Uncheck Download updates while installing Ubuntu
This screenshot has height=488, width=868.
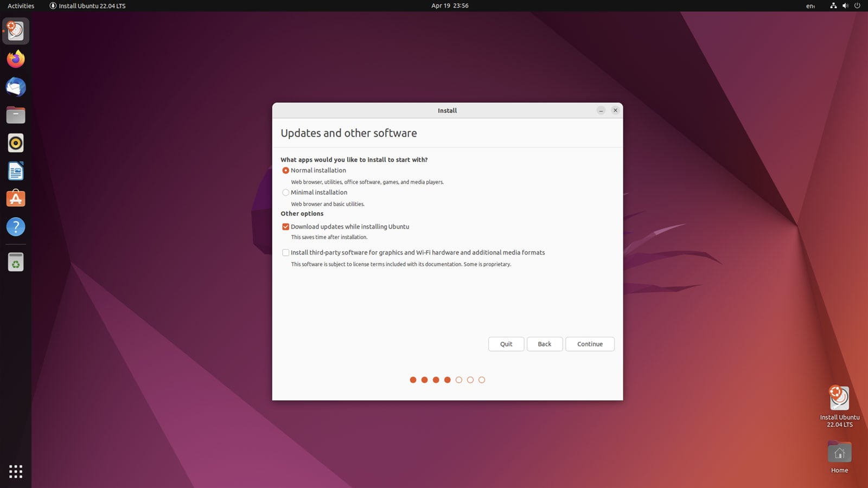tap(286, 227)
